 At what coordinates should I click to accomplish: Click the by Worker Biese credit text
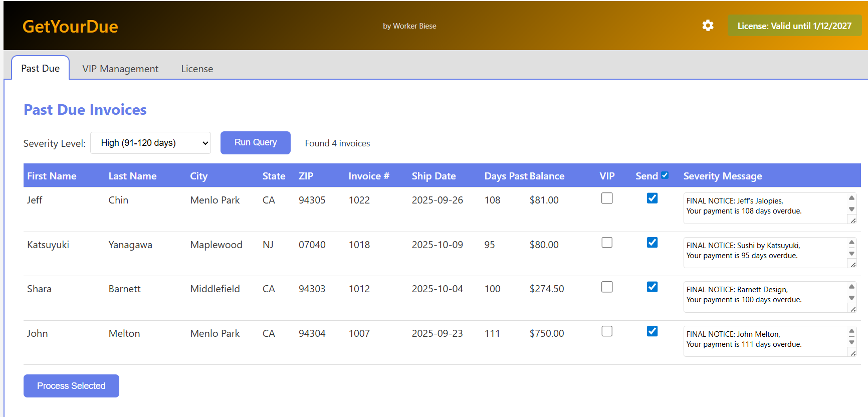(x=409, y=26)
